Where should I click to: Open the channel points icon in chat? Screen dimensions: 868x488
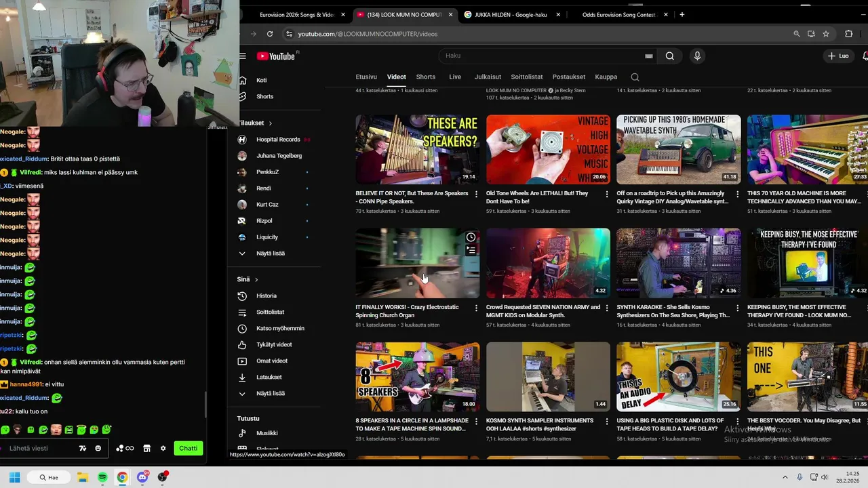pos(125,448)
